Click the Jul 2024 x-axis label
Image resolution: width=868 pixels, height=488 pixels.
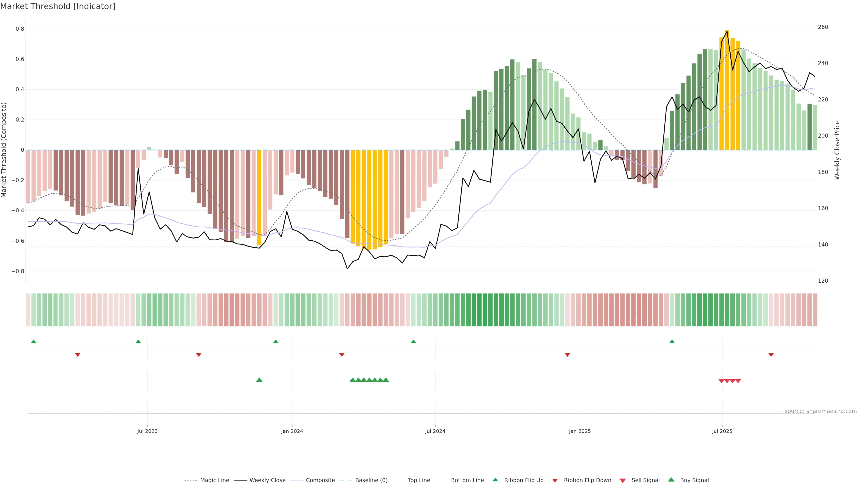435,431
